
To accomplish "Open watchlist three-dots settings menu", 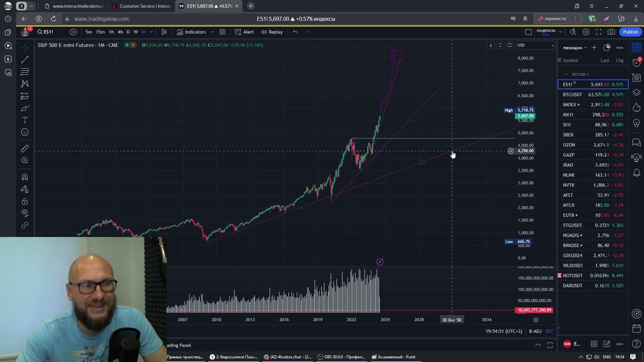I will (x=619, y=48).
